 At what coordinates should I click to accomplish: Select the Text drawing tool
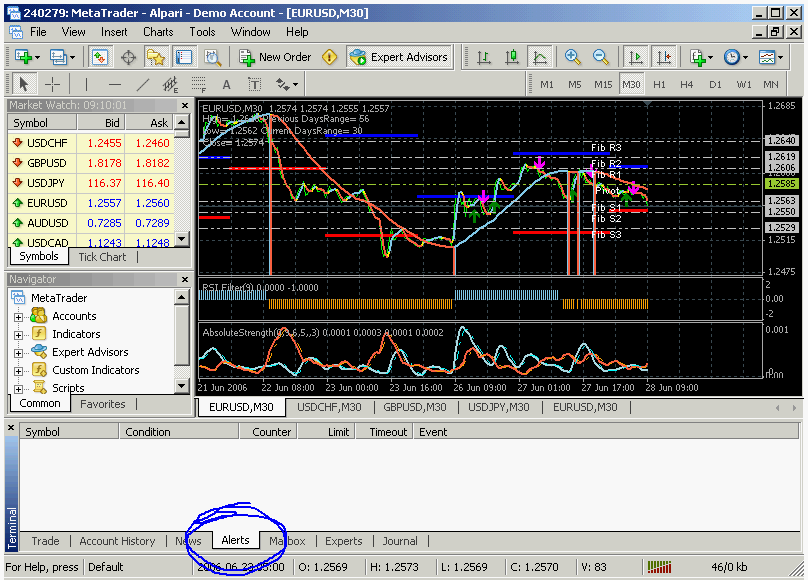(226, 84)
